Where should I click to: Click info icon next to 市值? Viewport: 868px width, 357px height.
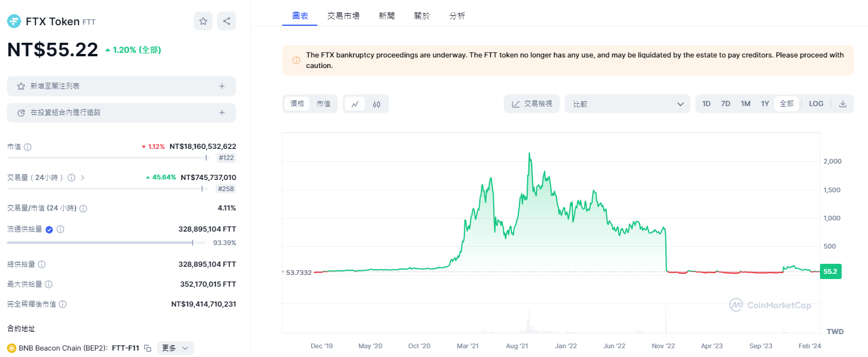[28, 147]
